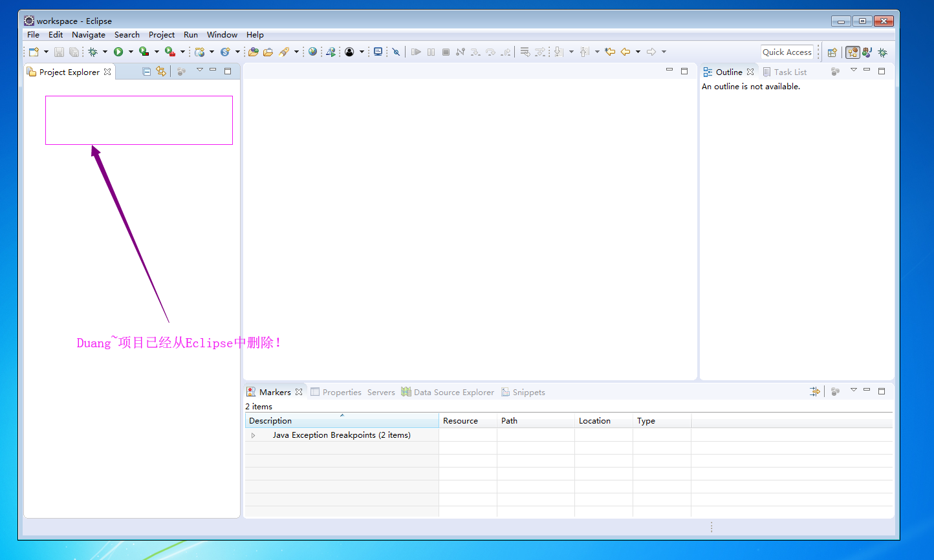Open the Back history dropdown arrow
Screen dimensions: 934x560
pos(638,52)
